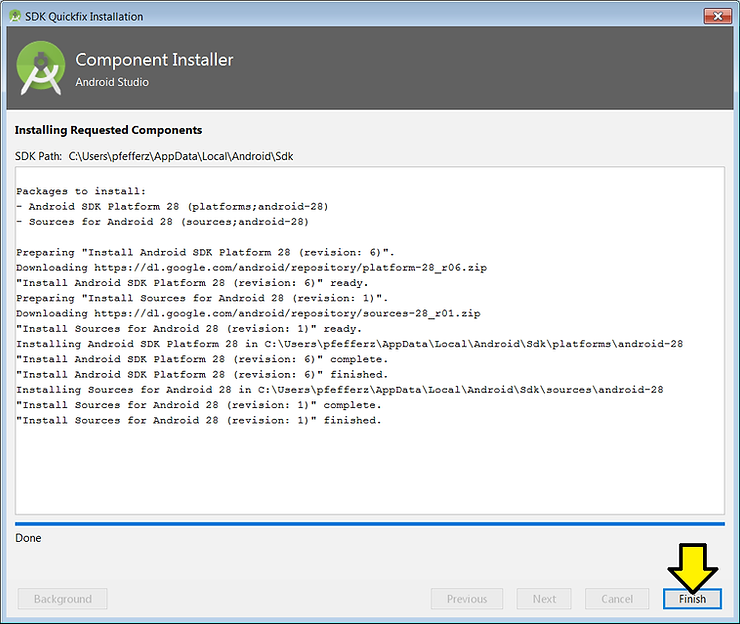Click the 'Install Sources for Android 28' ready line

[189, 329]
